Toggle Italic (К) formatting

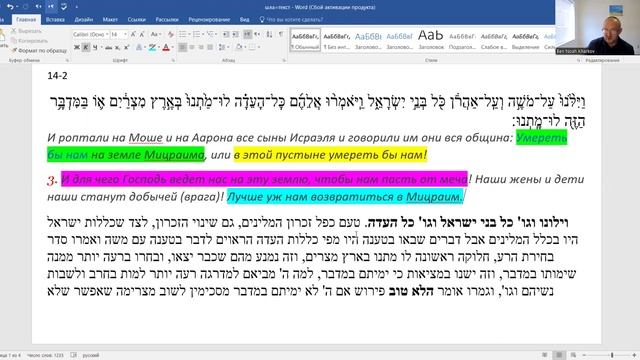click(86, 47)
